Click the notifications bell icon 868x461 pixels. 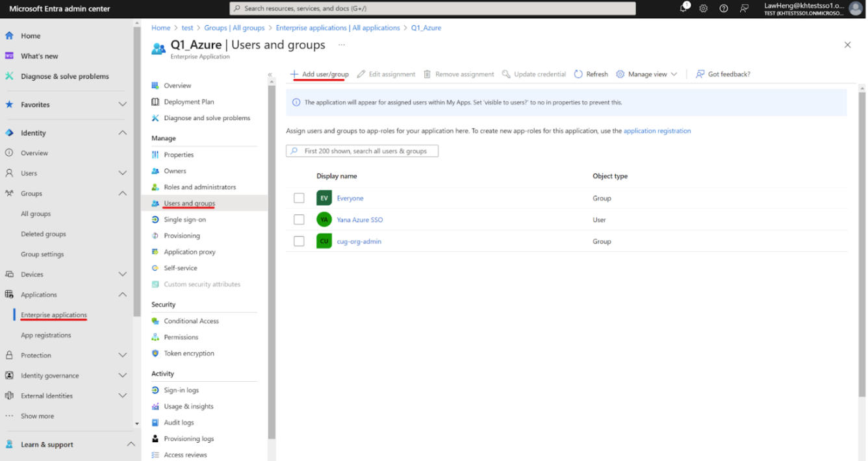683,8
